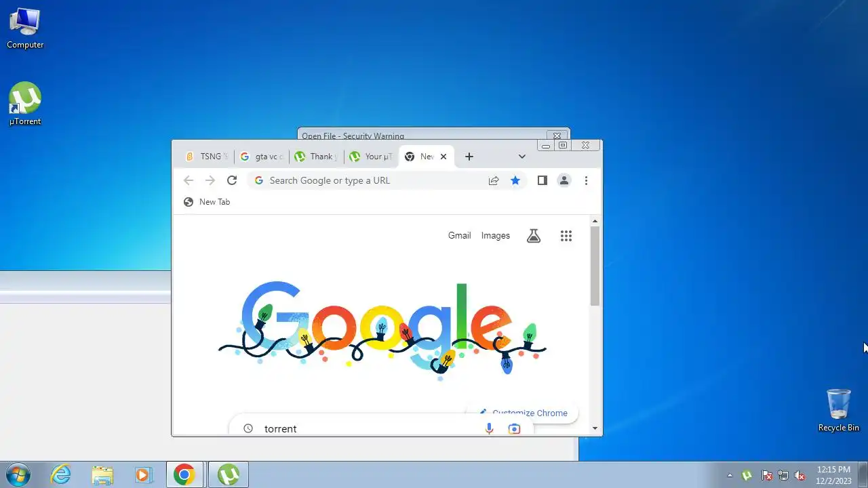868x488 pixels.
Task: Go back in Chrome history
Action: pyautogui.click(x=189, y=180)
